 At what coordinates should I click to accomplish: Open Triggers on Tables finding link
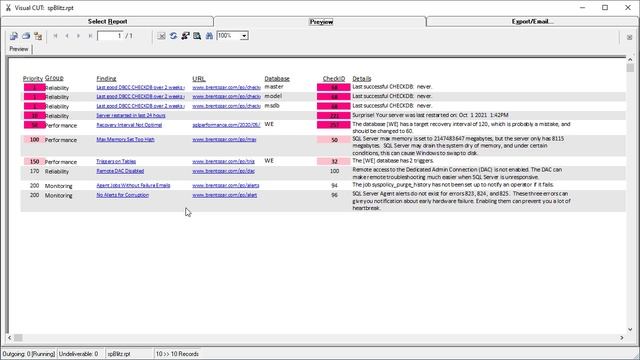(116, 161)
